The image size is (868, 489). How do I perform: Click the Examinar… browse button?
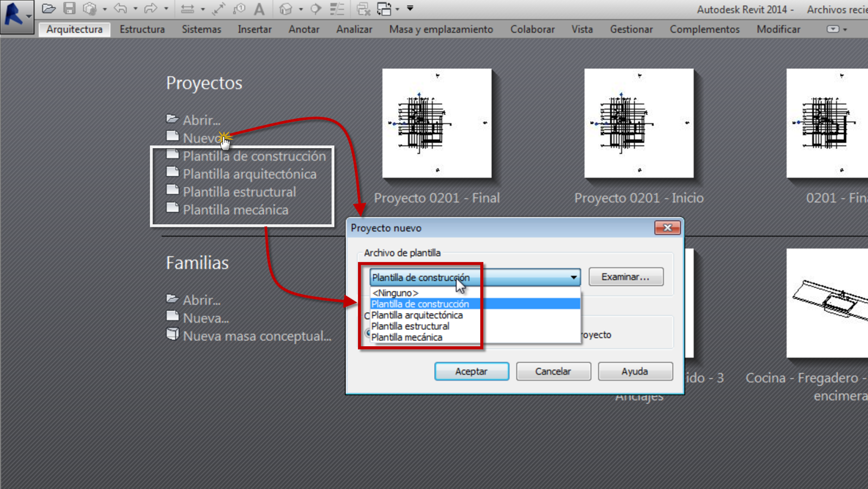click(626, 277)
